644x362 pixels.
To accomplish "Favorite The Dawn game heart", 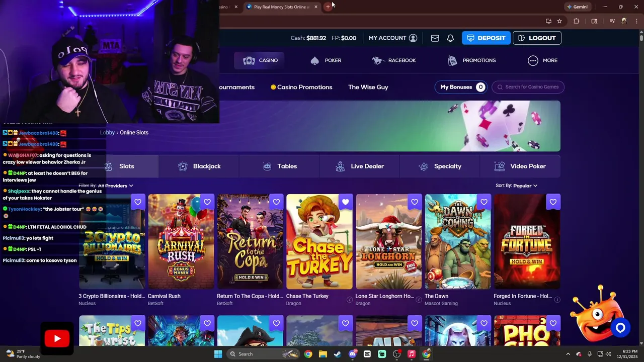I will coord(484,202).
